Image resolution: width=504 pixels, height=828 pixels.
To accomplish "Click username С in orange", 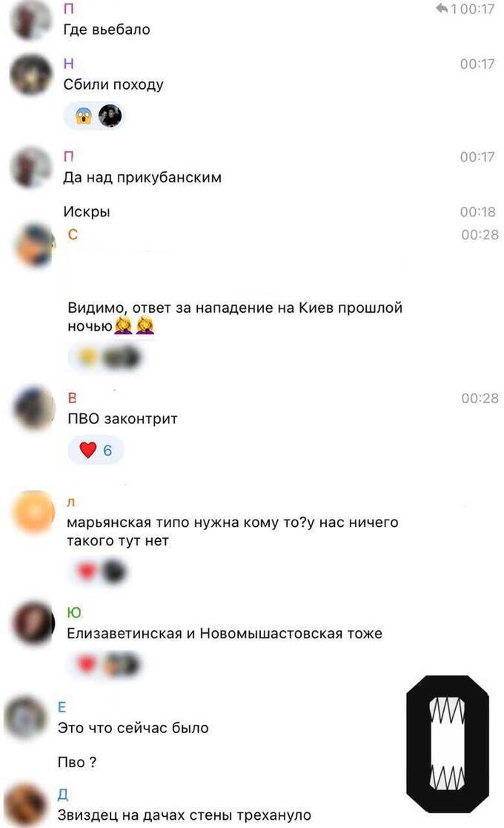I will tap(73, 234).
